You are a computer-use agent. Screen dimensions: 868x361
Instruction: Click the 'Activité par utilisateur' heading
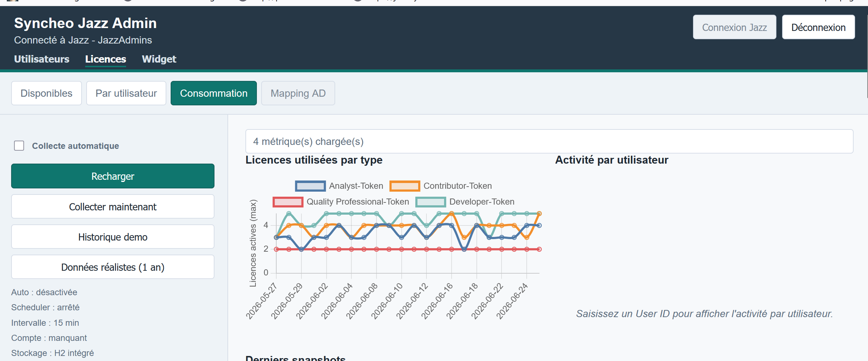coord(612,160)
